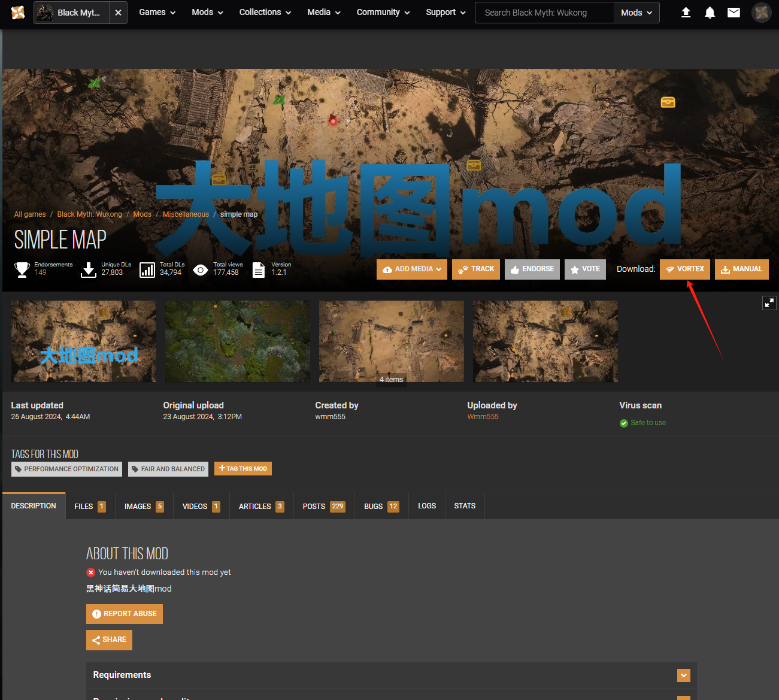Start a Manual download
The width and height of the screenshot is (779, 700).
(742, 269)
